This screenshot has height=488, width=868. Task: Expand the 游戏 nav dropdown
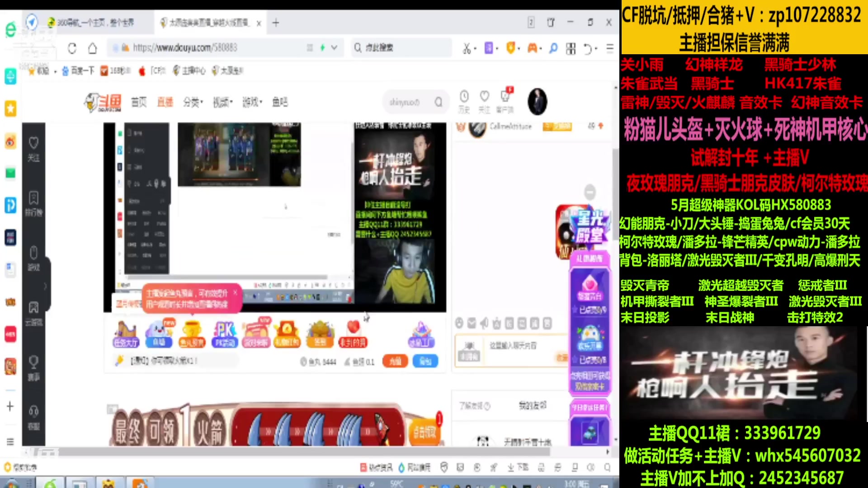pyautogui.click(x=252, y=102)
